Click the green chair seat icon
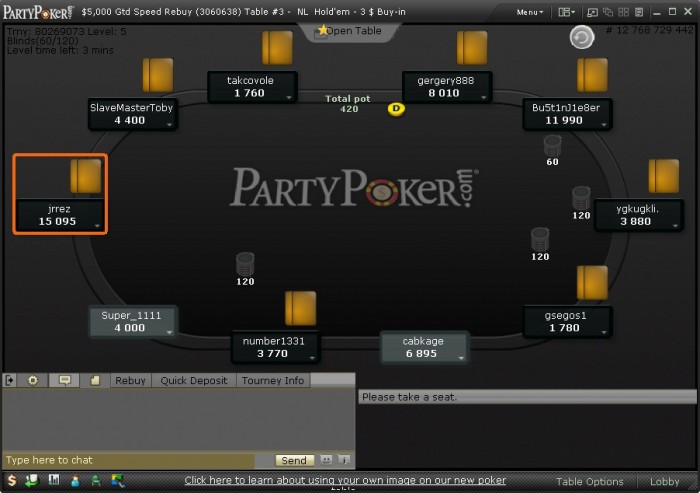 coord(96,481)
